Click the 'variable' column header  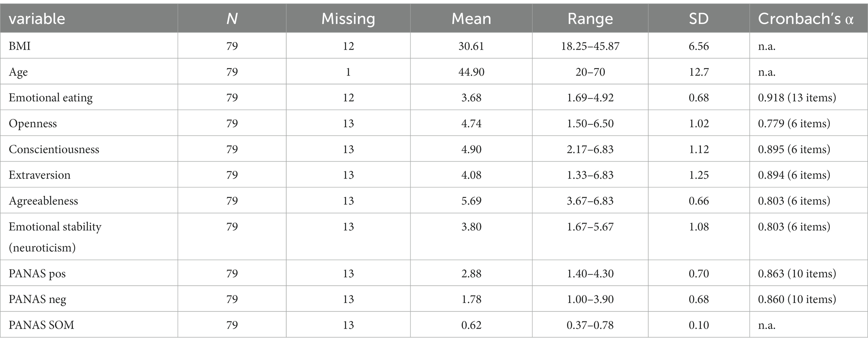point(37,19)
